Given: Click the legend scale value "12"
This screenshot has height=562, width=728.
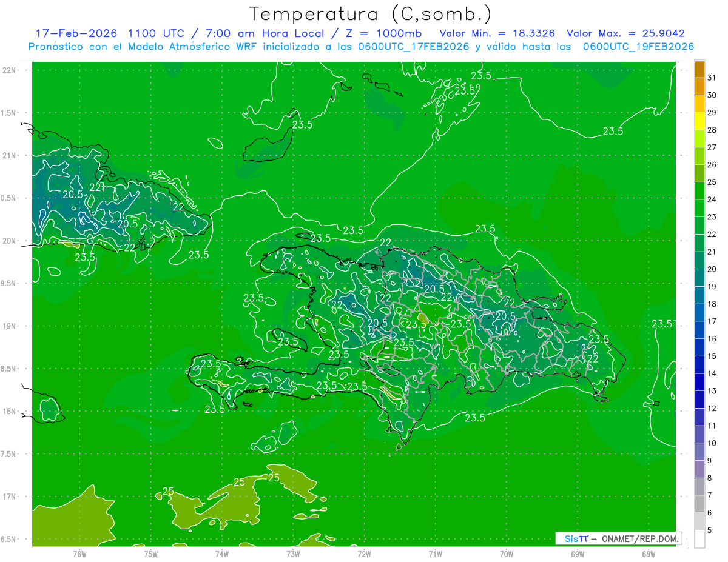Looking at the screenshot, I should coord(712,409).
